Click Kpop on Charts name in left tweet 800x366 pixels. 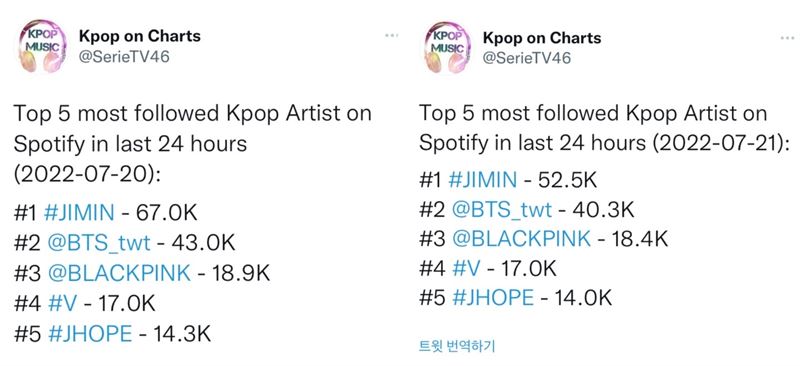tap(140, 36)
